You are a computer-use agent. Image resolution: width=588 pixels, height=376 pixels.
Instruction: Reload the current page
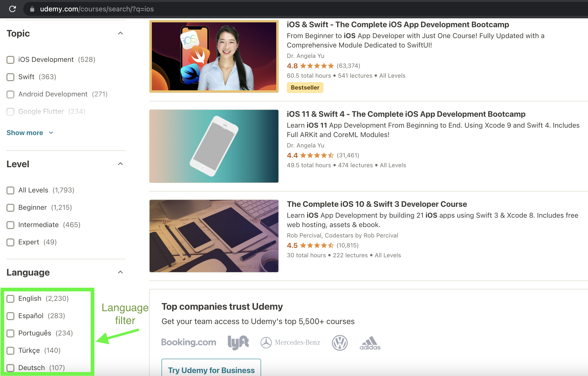pos(12,9)
